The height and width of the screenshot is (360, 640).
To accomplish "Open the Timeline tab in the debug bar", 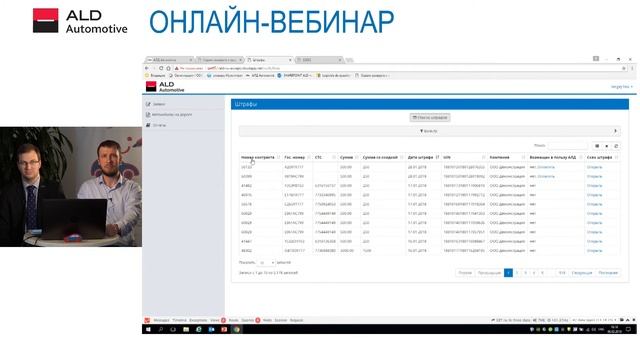I will click(179, 320).
